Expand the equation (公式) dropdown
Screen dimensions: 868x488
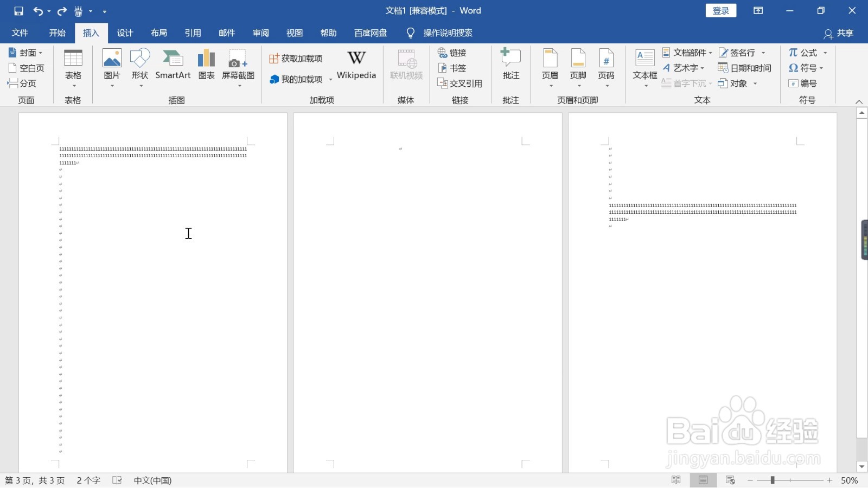click(x=825, y=53)
